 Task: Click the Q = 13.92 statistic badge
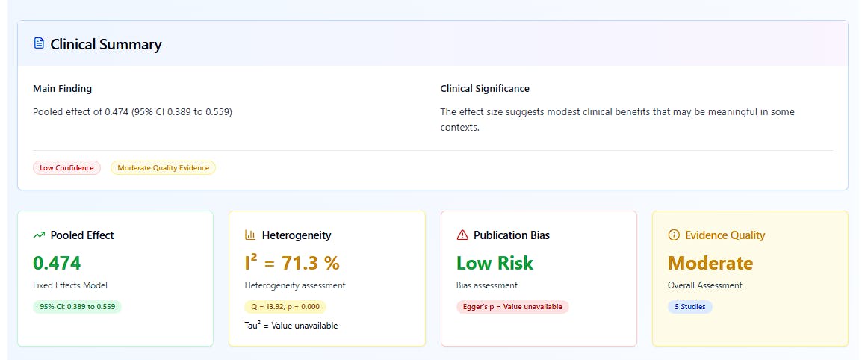tap(285, 307)
